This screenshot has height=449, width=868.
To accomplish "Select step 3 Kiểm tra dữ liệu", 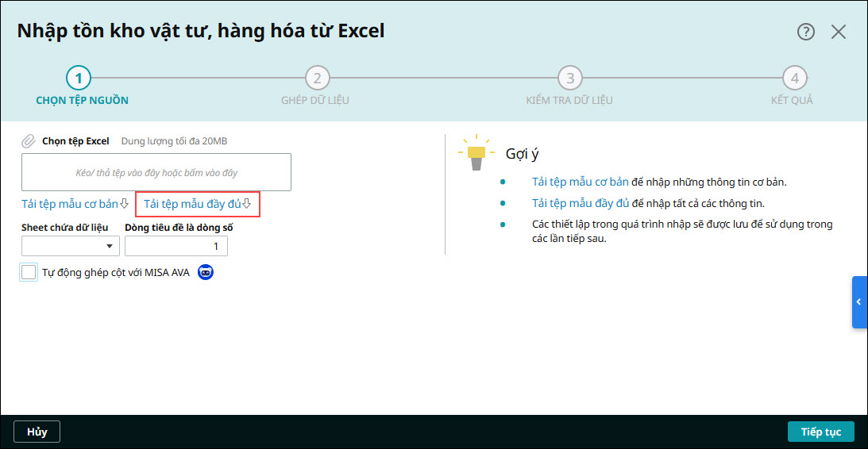I will pos(570,79).
